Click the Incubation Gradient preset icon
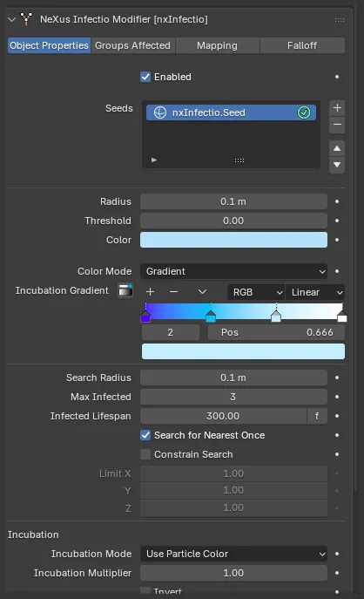The image size is (364, 599). [125, 290]
